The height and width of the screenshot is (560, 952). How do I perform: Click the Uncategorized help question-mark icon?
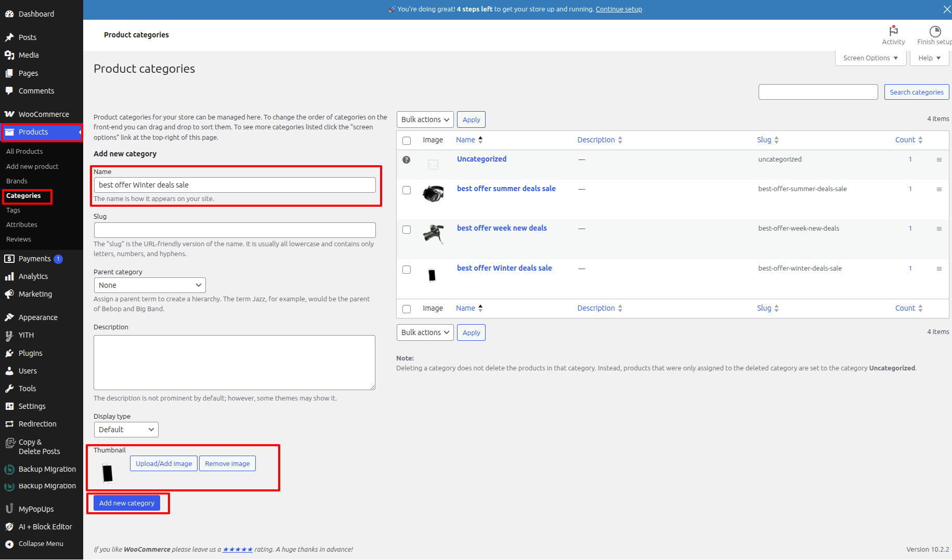[x=407, y=159]
